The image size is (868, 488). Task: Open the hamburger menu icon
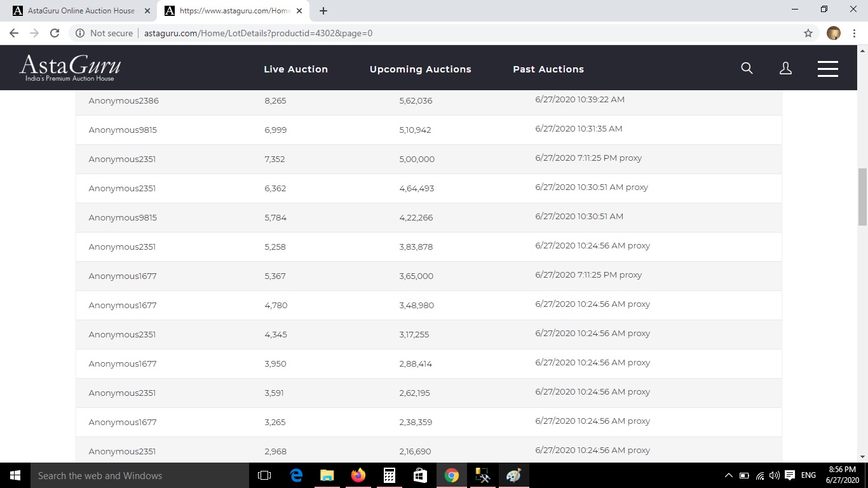tap(827, 69)
